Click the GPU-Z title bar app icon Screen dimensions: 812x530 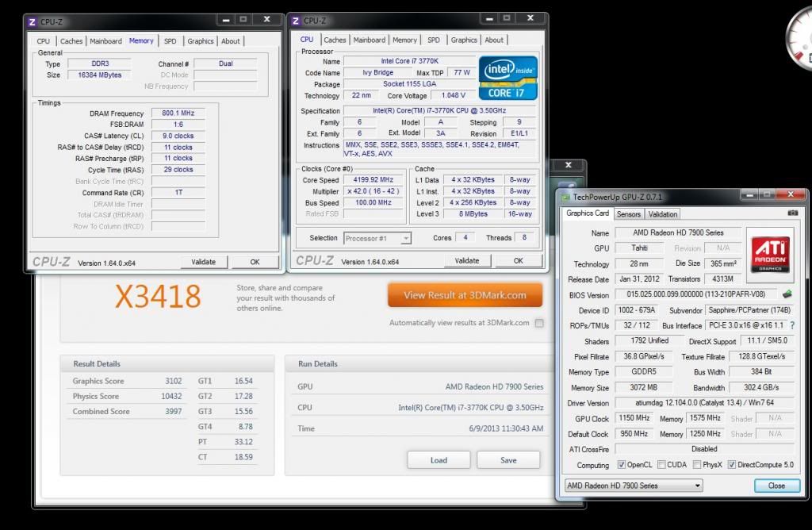click(x=565, y=197)
